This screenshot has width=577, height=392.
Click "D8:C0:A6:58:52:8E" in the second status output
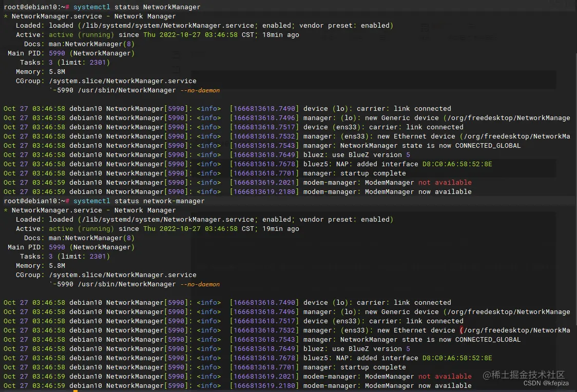(457, 358)
